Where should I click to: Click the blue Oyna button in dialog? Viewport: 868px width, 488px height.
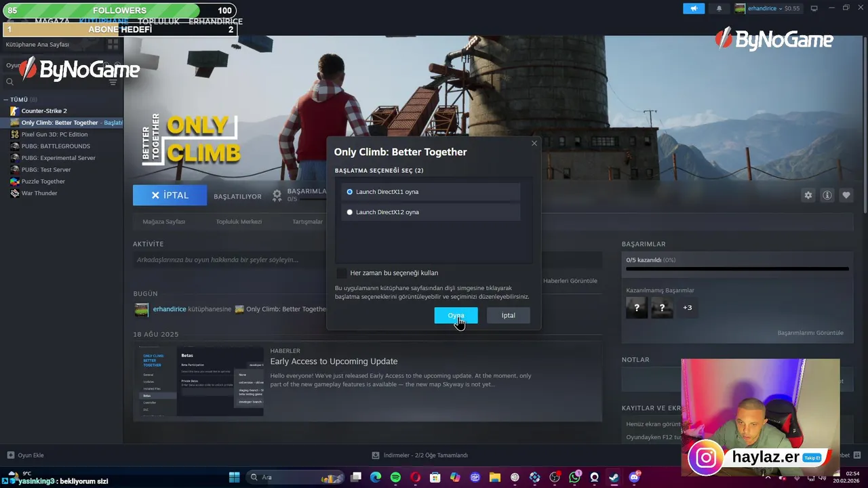pos(456,315)
